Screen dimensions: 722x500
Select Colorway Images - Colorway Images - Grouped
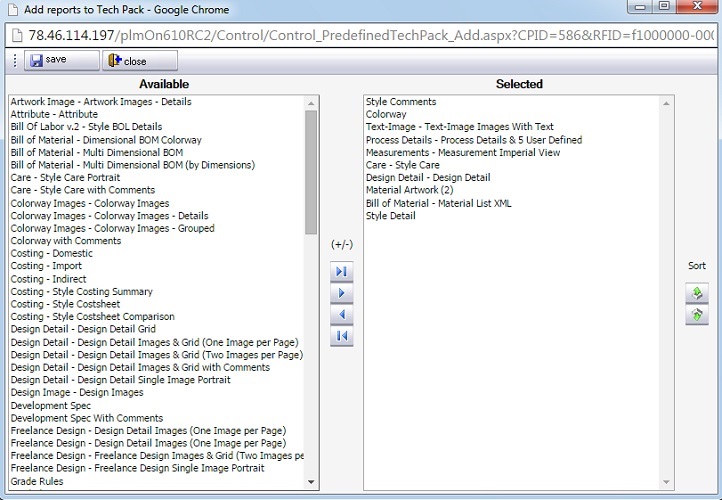112,228
